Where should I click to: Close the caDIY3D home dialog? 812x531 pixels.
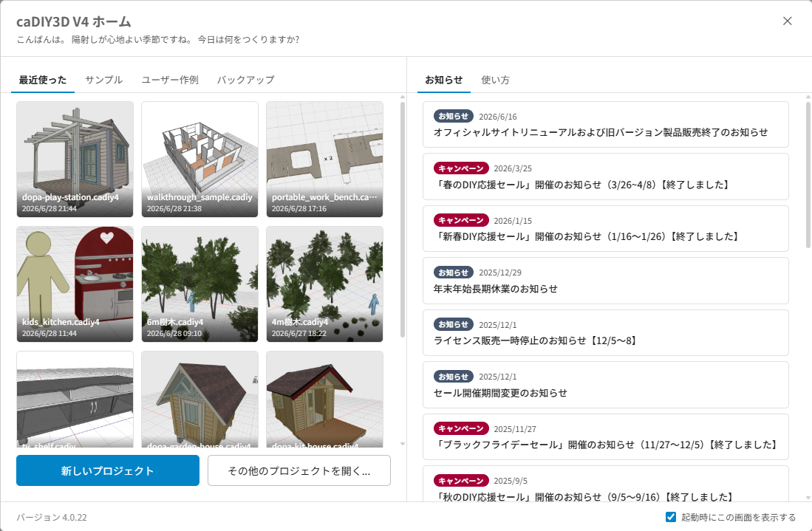[787, 21]
